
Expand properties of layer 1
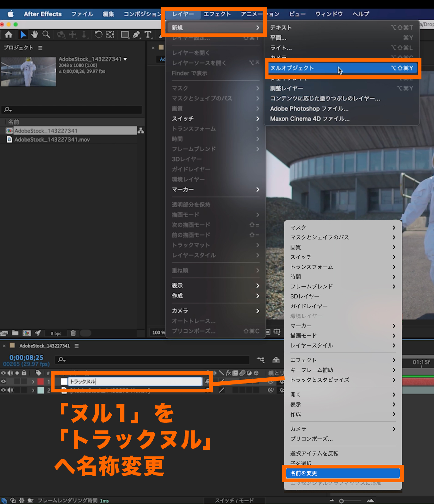(33, 382)
